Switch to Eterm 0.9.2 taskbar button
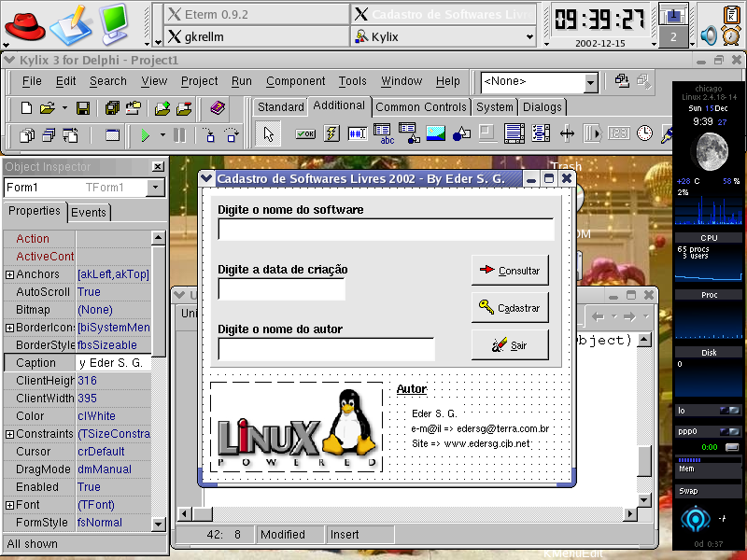 (x=256, y=14)
